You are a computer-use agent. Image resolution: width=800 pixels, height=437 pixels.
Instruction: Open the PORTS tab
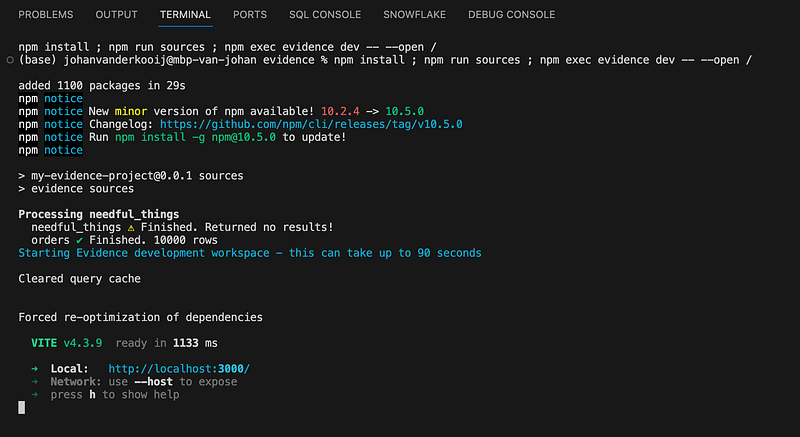250,15
